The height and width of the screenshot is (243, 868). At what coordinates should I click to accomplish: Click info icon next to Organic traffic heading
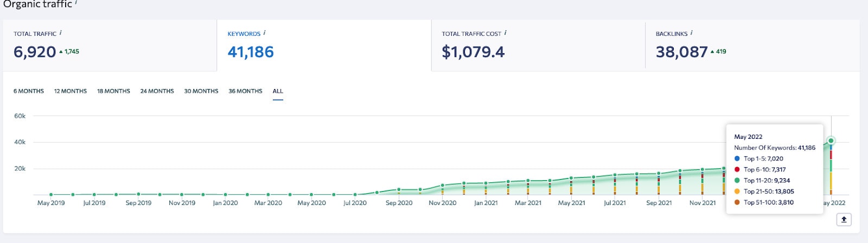tap(76, 3)
